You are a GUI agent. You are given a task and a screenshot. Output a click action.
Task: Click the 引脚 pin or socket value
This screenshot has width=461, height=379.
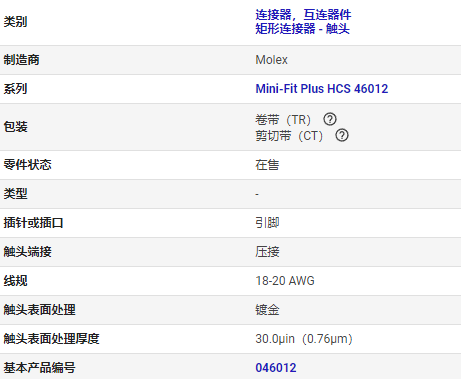pyautogui.click(x=267, y=223)
